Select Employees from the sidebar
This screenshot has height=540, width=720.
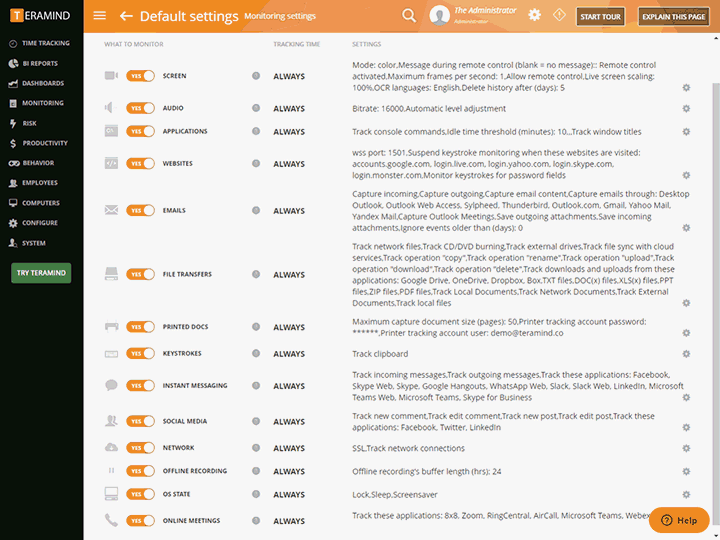tap(40, 183)
